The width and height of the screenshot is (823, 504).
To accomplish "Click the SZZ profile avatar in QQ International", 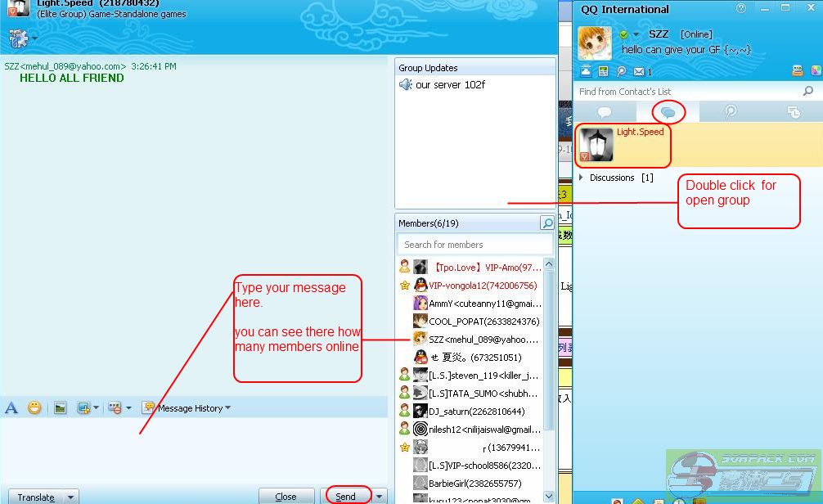I will click(595, 43).
